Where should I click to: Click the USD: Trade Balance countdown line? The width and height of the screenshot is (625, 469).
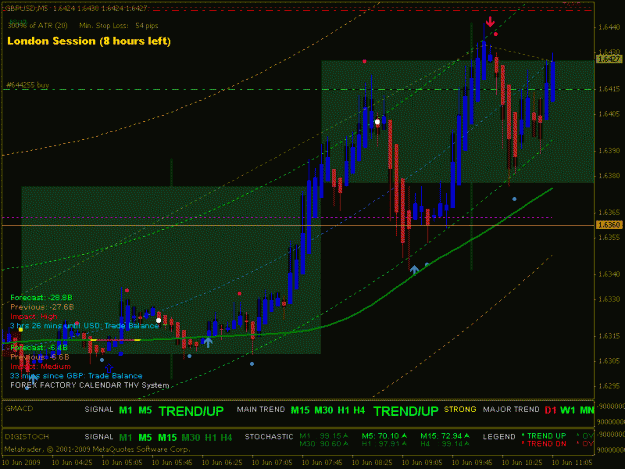click(85, 326)
